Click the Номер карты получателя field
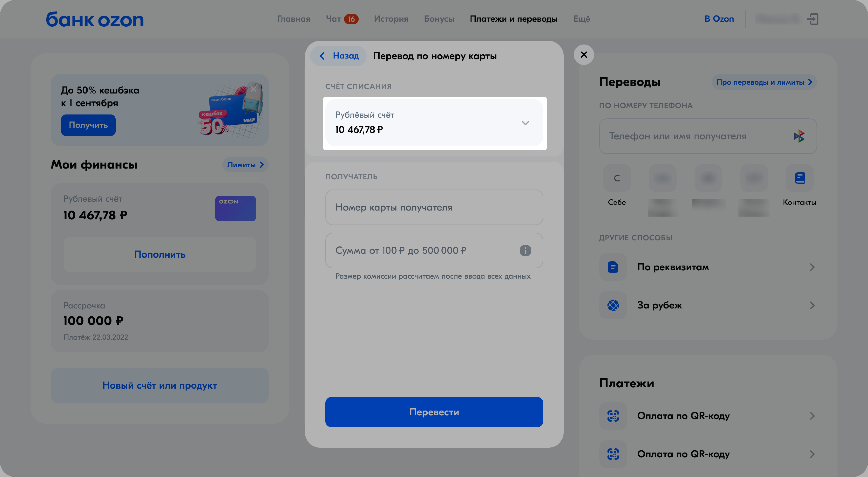 [x=434, y=207]
